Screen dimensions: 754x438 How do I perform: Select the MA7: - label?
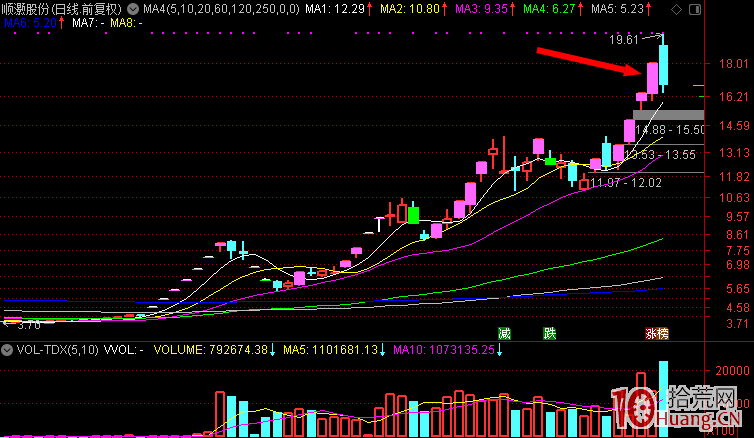88,23
